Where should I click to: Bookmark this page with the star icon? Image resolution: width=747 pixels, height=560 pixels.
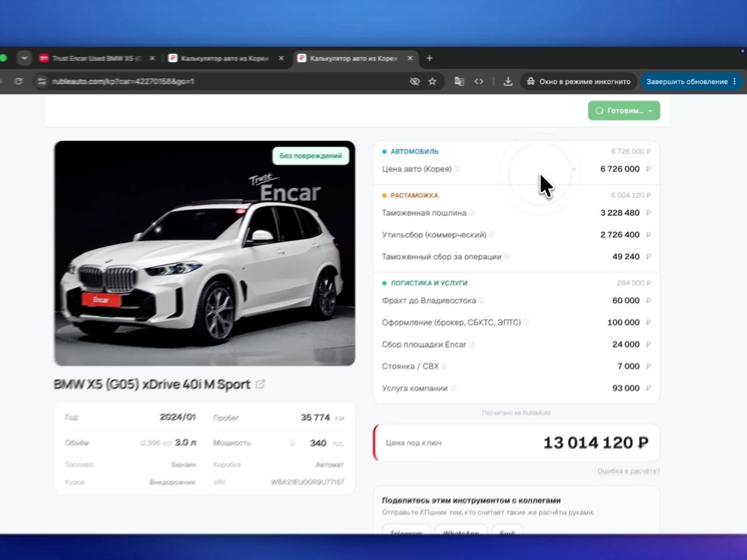[x=432, y=81]
